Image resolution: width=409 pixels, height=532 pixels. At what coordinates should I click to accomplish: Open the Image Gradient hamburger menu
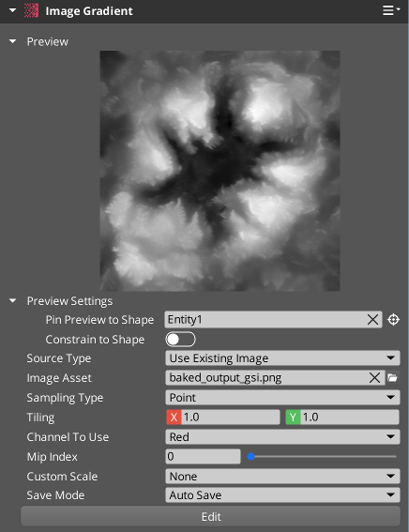[x=390, y=10]
